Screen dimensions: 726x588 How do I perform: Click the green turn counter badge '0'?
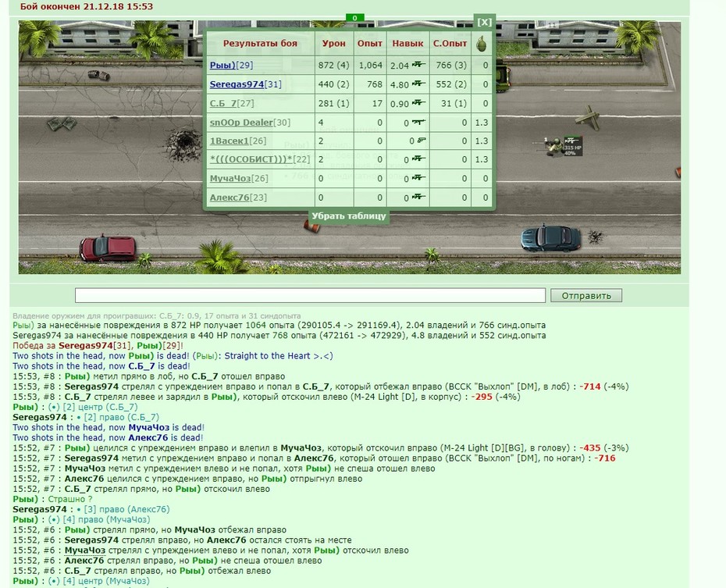[354, 18]
